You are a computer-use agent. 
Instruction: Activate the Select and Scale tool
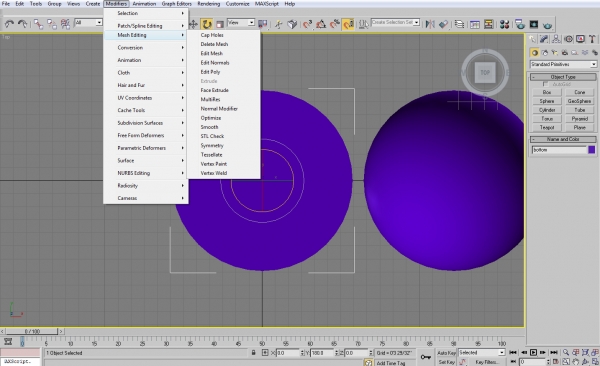point(220,24)
